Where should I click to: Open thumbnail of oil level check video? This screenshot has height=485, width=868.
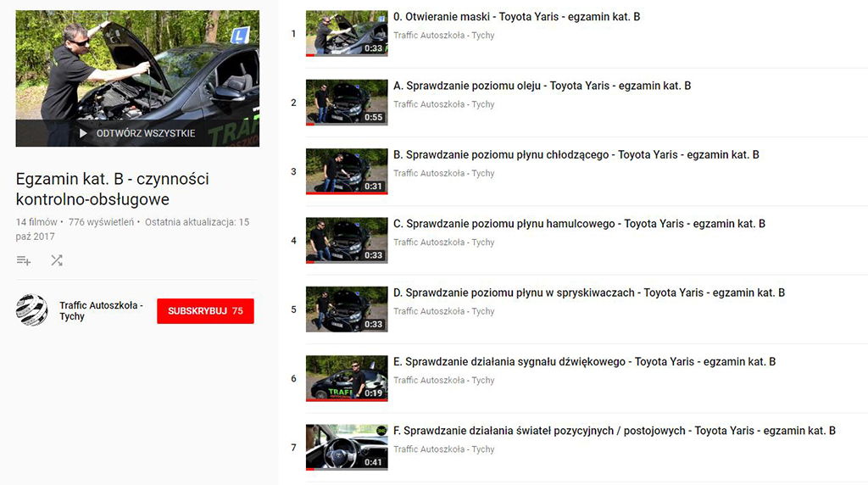(346, 103)
